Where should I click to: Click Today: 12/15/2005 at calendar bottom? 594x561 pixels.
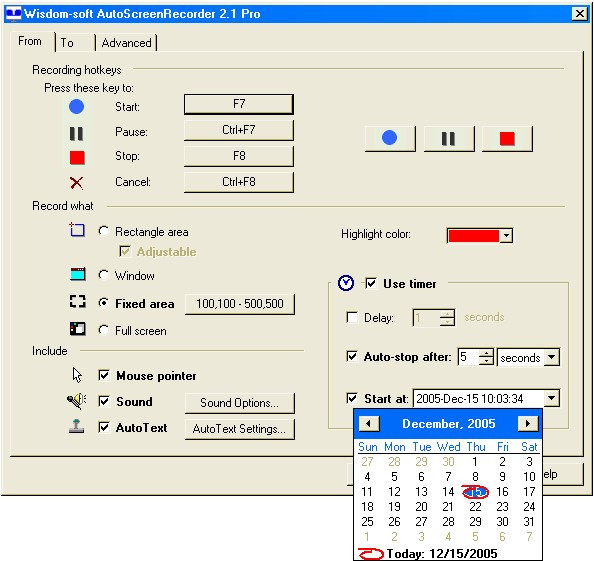point(428,553)
